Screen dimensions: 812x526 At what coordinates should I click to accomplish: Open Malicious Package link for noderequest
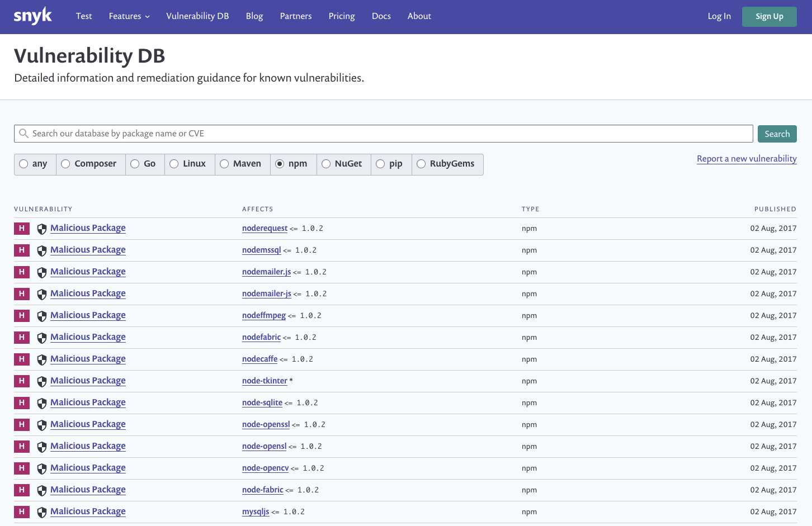pos(88,228)
